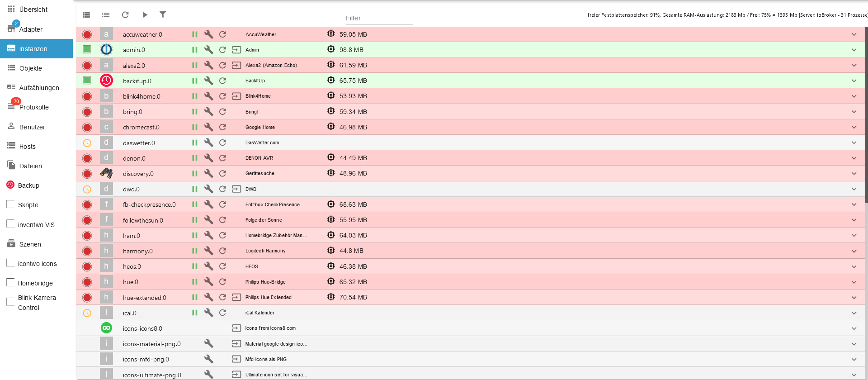Viewport: 868px width, 380px height.
Task: Open settings wrench for hue.0
Action: coord(208,281)
